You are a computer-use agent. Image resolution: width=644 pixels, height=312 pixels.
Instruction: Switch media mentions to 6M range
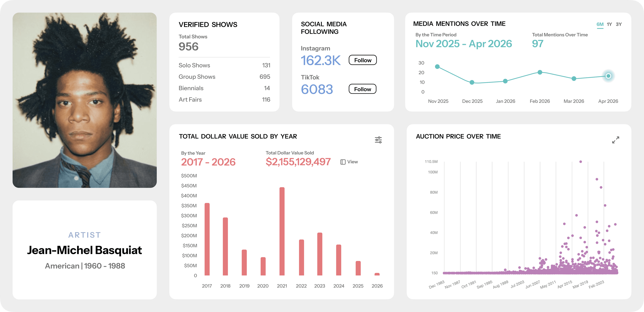coord(600,24)
